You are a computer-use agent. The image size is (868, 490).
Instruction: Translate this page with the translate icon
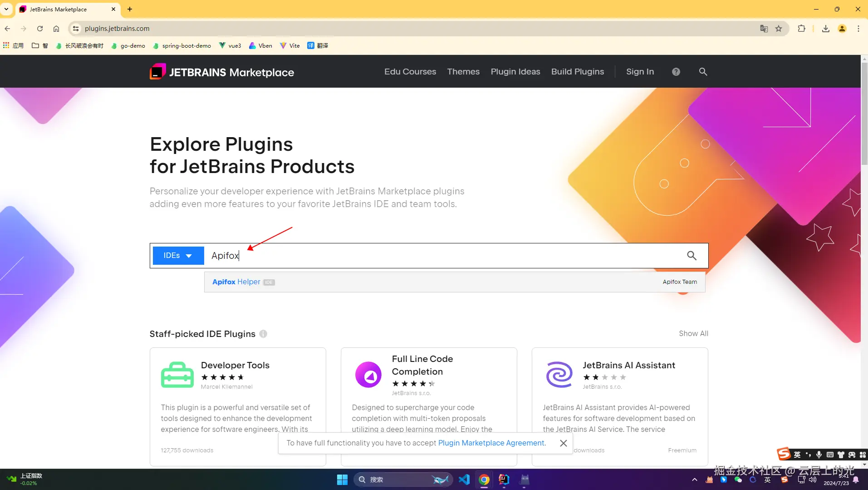pos(764,29)
